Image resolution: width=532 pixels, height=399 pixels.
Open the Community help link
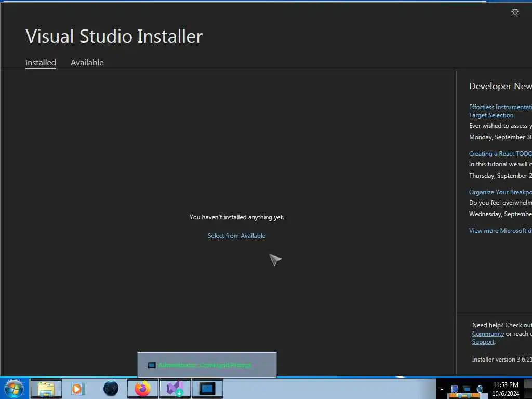click(x=488, y=334)
